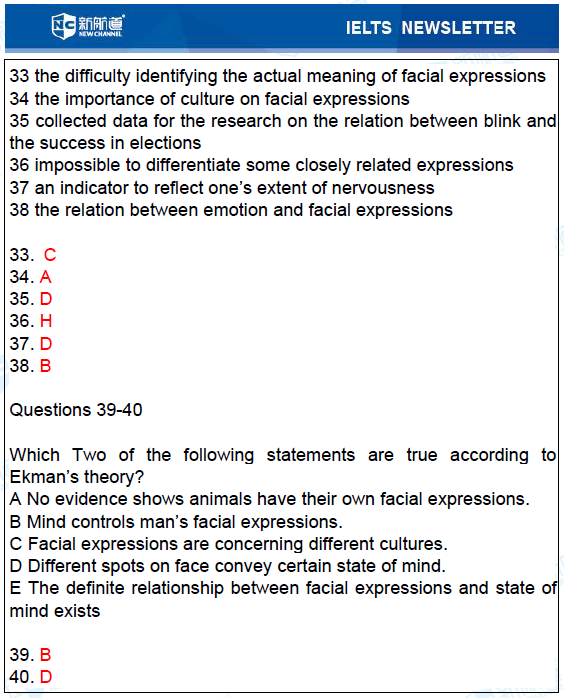Click statement 34 about importance of culture
564x698 pixels.
[210, 99]
